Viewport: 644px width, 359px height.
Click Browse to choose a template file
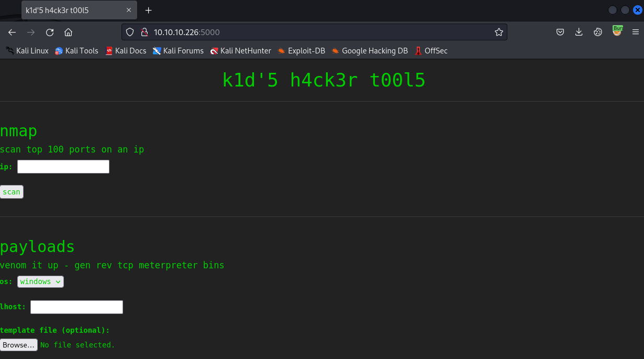point(19,344)
